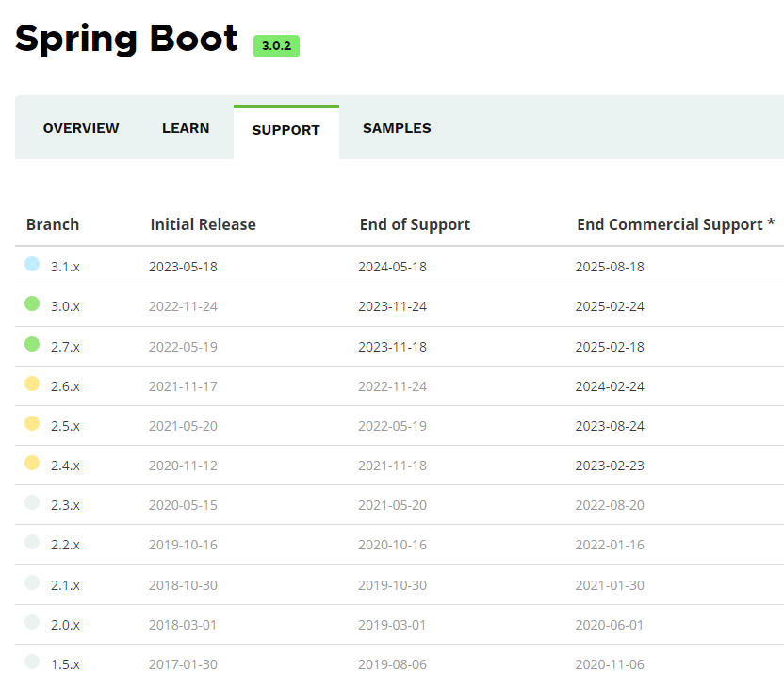Screen dimensions: 784x687
Task: Click commercial support date 2020-06-01
Action: coord(610,625)
